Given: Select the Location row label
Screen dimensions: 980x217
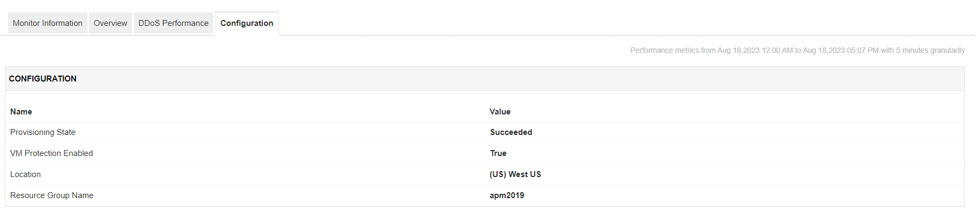Looking at the screenshot, I should click(25, 174).
